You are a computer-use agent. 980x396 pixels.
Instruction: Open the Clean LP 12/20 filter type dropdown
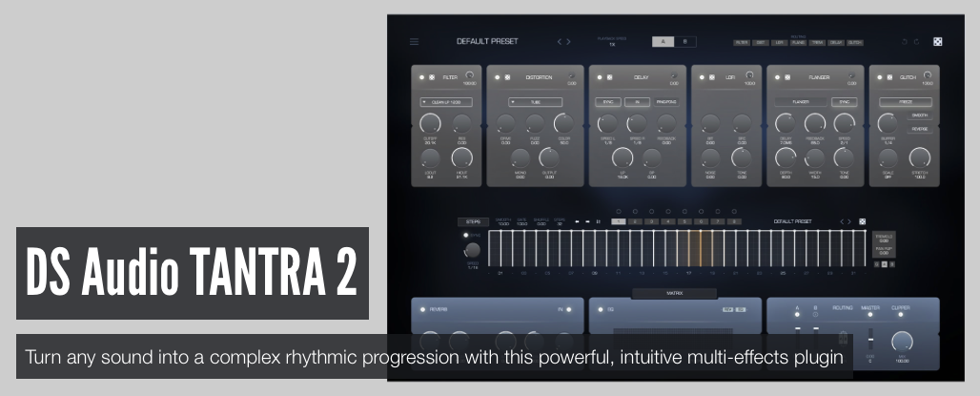pyautogui.click(x=446, y=101)
